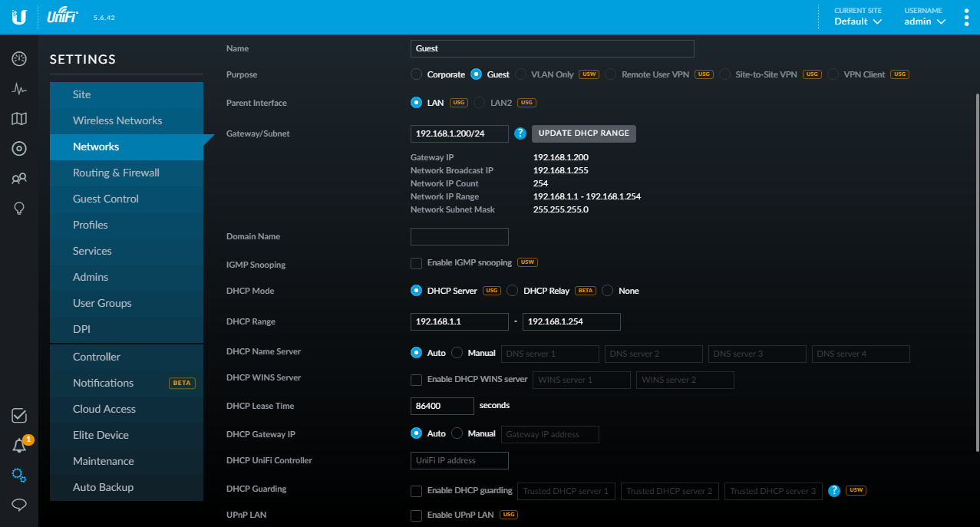Screen dimensions: 980x527
Task: Click the DHCP Lease Time field
Action: point(442,406)
